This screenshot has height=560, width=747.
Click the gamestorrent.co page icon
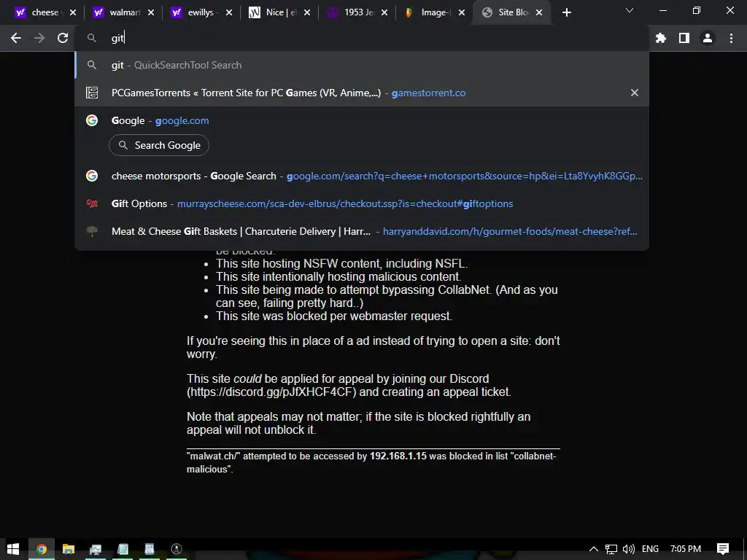[92, 93]
